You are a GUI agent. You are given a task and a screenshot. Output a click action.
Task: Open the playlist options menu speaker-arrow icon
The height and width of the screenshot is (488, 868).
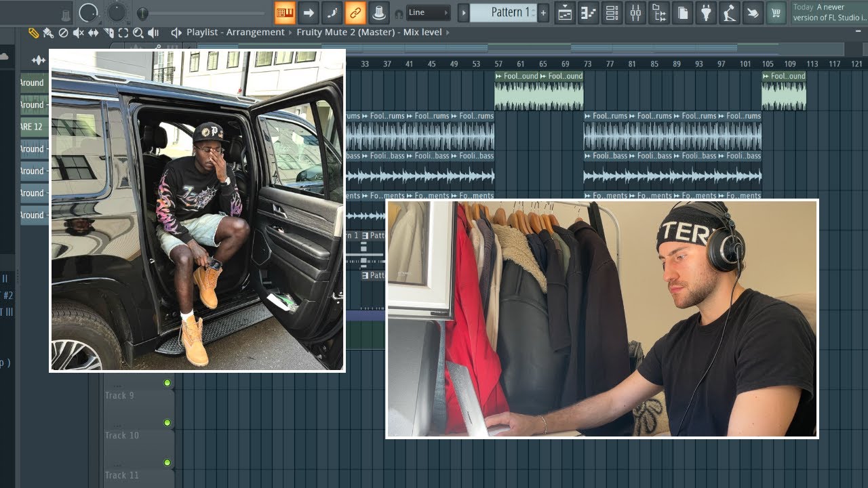(176, 33)
